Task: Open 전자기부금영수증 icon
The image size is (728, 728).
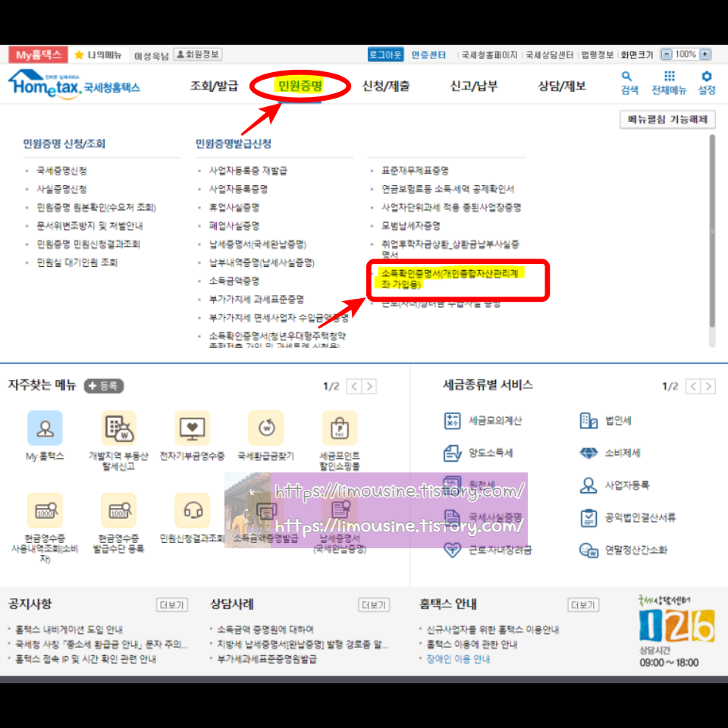Action: tap(192, 428)
